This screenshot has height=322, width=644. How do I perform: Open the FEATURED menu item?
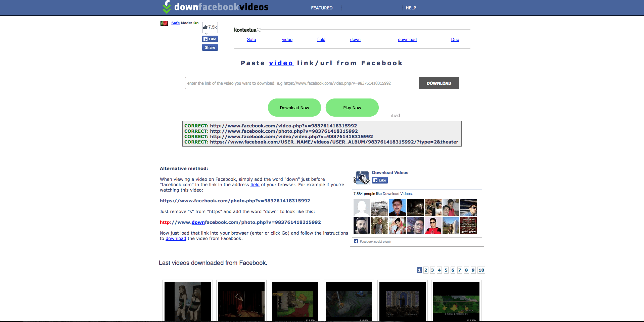click(322, 8)
